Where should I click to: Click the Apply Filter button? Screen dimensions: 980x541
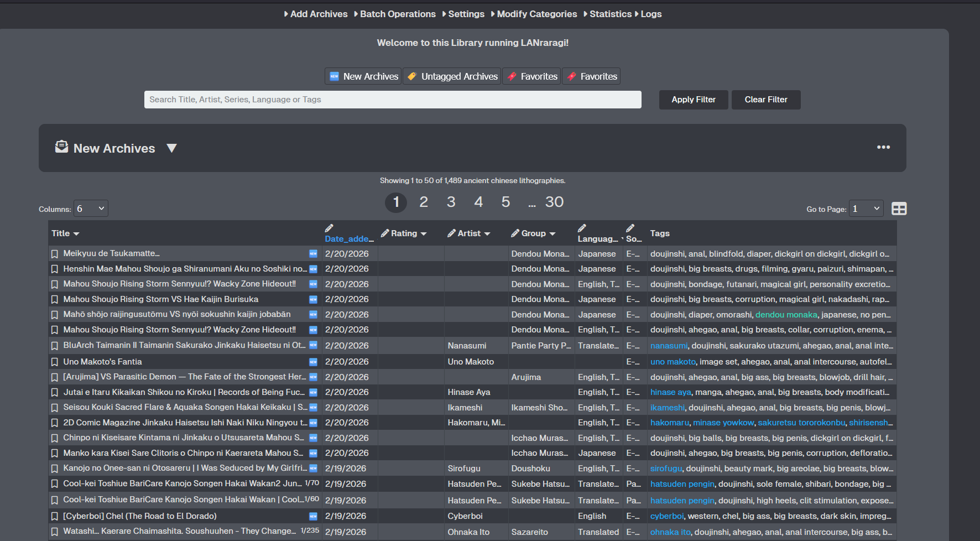[694, 100]
